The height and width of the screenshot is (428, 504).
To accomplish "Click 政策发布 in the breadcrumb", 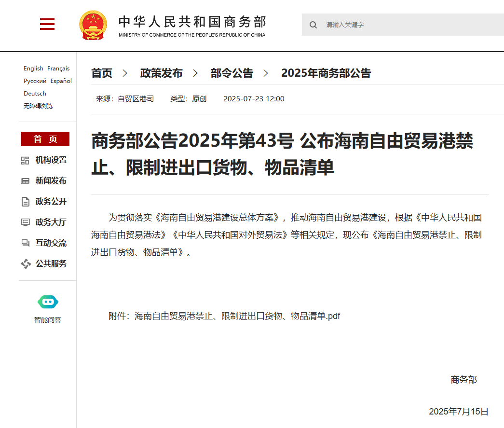I will pyautogui.click(x=162, y=73).
